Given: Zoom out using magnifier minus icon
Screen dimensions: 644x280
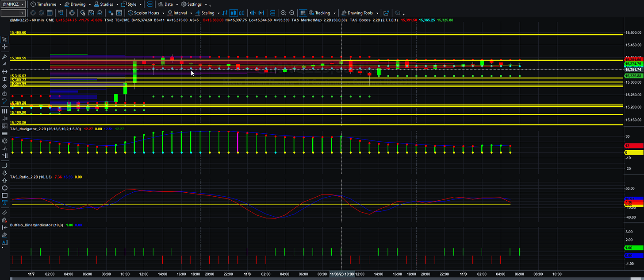Looking at the screenshot, I should pyautogui.click(x=292, y=13).
